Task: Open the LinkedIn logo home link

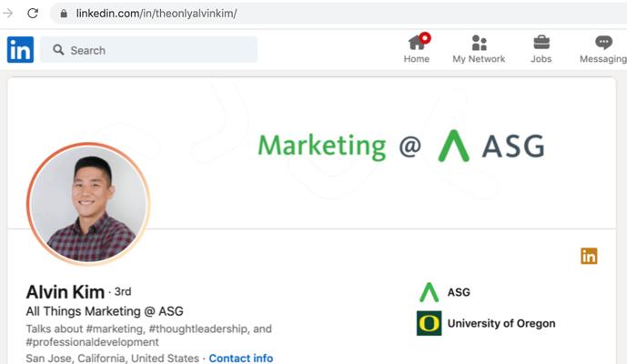Action: click(20, 50)
